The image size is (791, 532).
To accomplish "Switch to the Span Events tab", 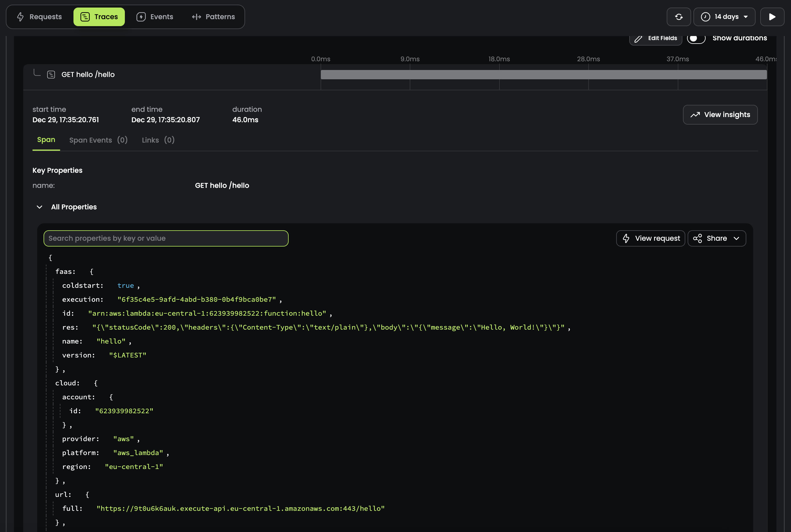I will tap(98, 140).
